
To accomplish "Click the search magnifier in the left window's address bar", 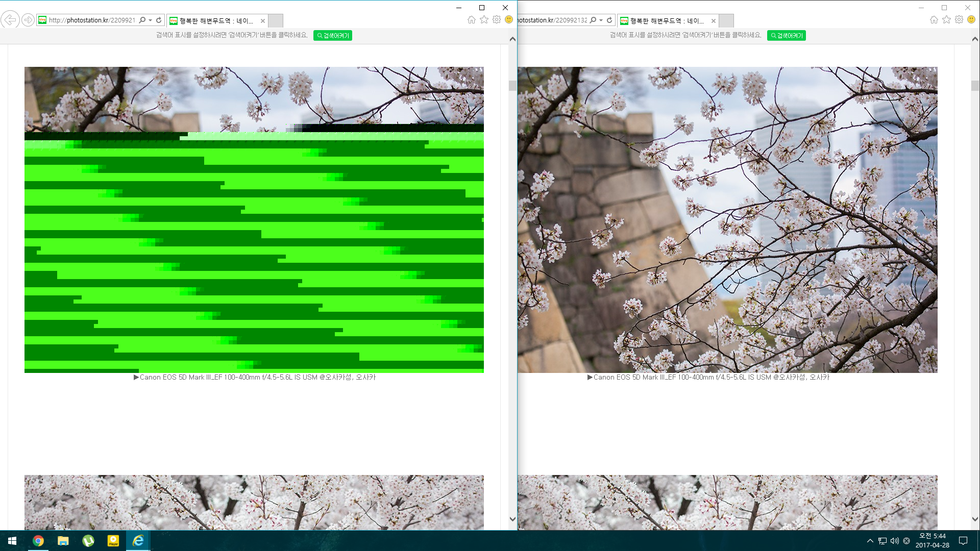I will click(x=142, y=20).
